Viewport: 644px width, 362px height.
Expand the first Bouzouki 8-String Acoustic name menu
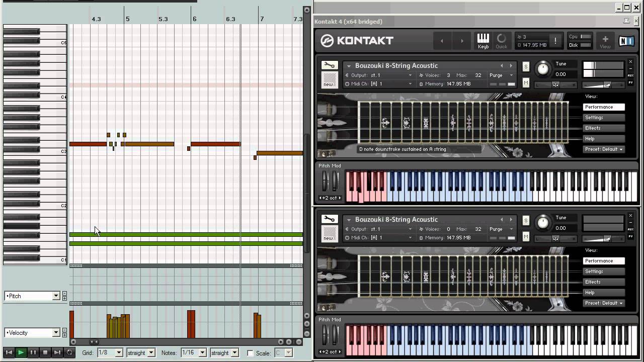[348, 66]
